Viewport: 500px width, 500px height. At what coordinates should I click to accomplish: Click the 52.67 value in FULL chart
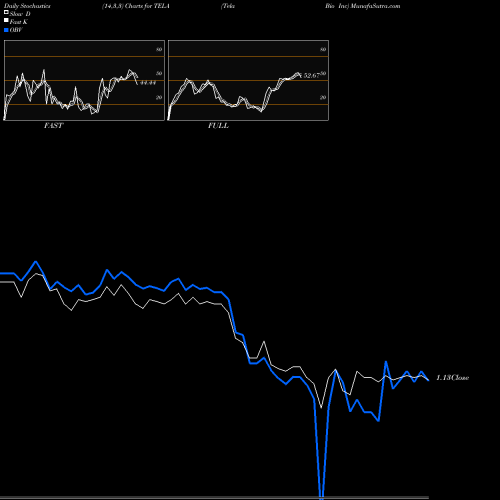[312, 76]
